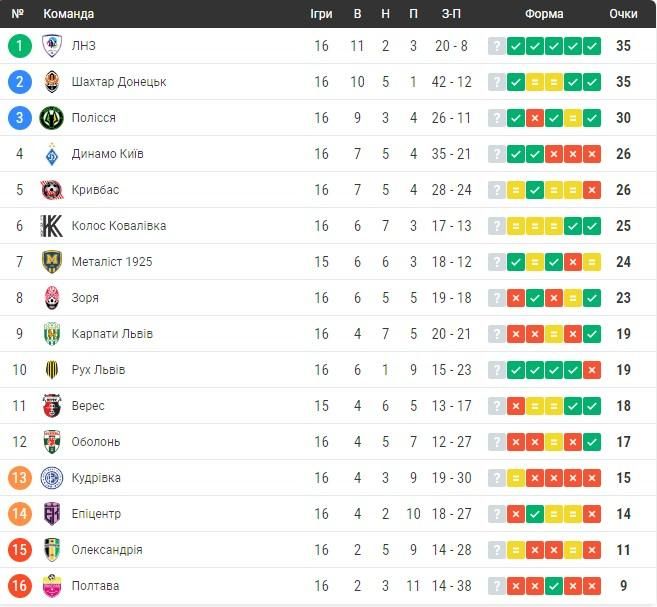Click the Колос Ковалівка club logo

[x=51, y=226]
